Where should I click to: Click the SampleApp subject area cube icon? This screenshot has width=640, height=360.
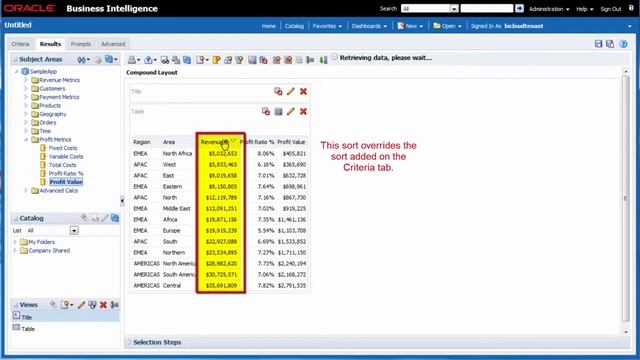[x=25, y=71]
